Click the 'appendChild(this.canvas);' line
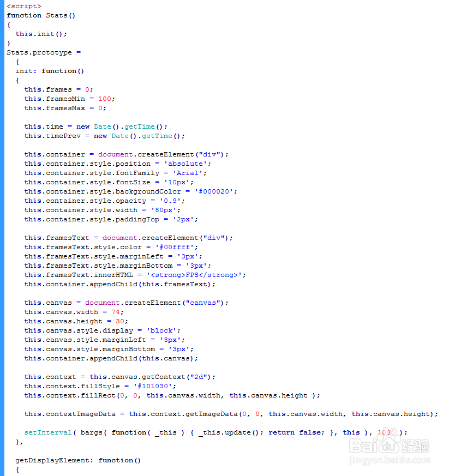 [x=111, y=358]
